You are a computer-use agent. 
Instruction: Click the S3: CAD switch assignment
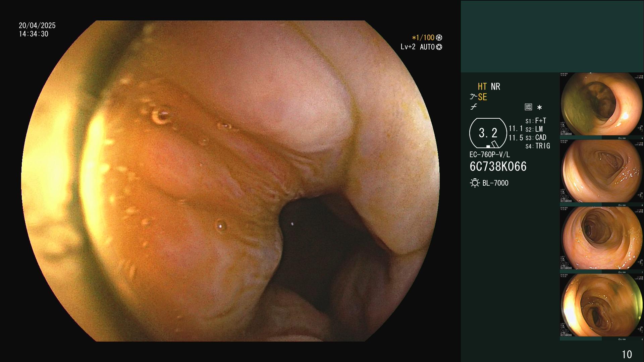[536, 137]
